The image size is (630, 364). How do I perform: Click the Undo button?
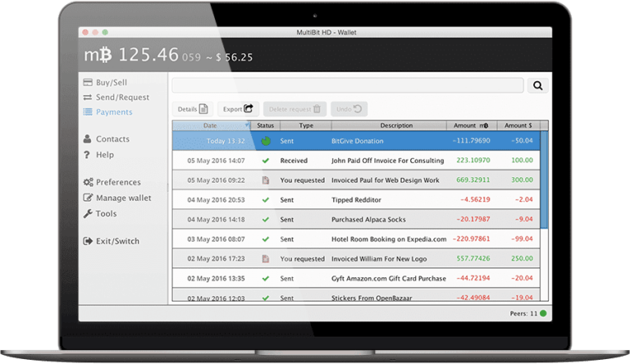click(349, 109)
